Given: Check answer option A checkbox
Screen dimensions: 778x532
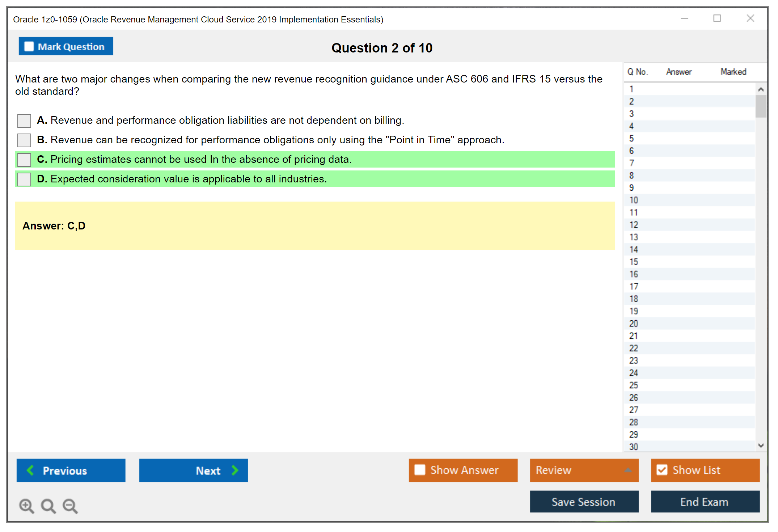Looking at the screenshot, I should [24, 121].
